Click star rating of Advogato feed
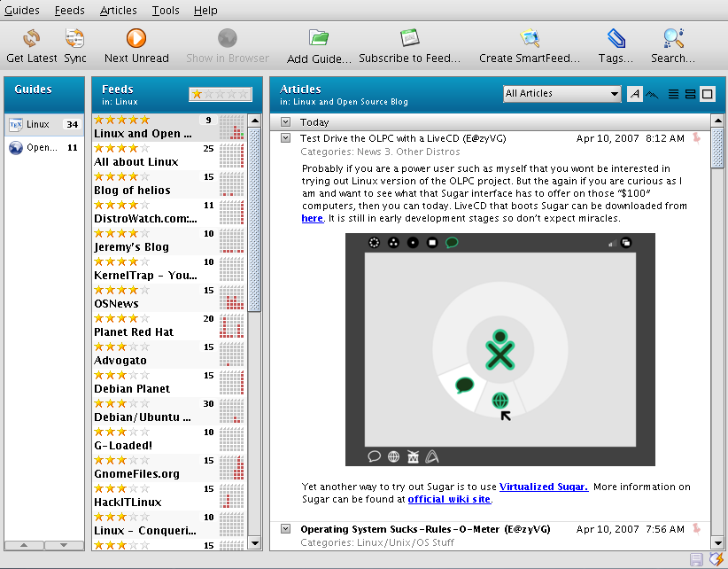The image size is (728, 569). click(x=121, y=347)
